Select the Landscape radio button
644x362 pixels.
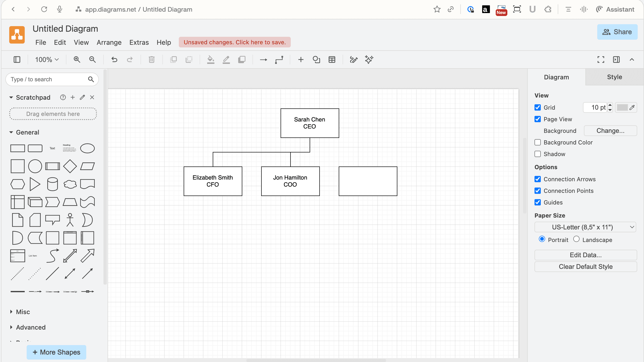point(576,239)
